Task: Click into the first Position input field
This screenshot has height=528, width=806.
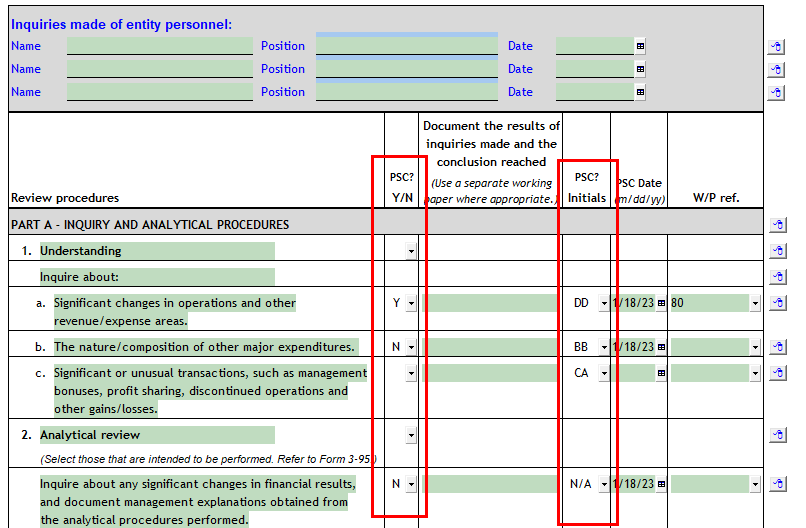Action: (407, 46)
